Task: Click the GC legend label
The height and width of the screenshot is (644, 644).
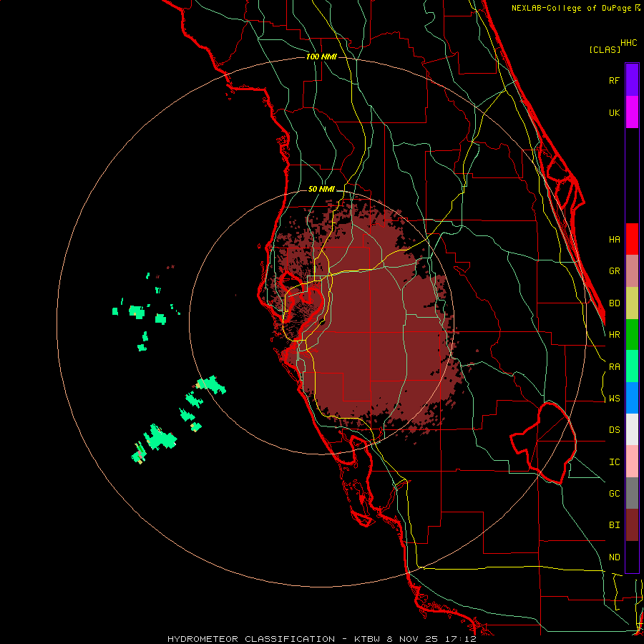Action: 614,494
